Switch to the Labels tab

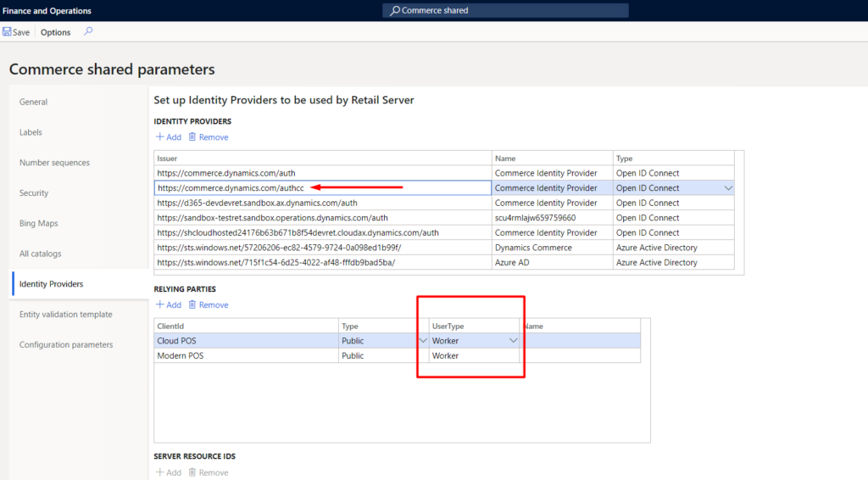(31, 132)
